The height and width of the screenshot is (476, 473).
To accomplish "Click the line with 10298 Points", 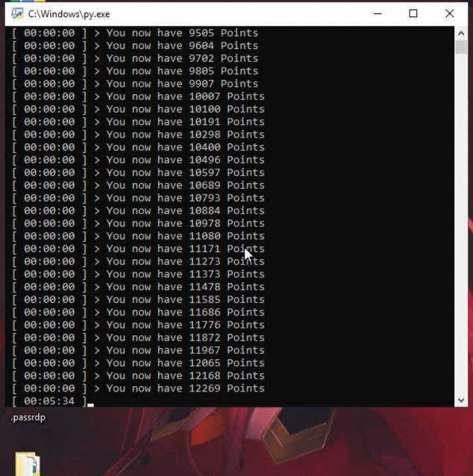I will click(x=138, y=135).
